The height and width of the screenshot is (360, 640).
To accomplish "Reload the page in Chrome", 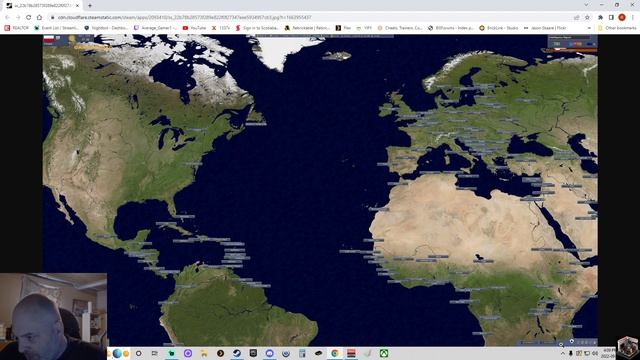I will pos(29,18).
